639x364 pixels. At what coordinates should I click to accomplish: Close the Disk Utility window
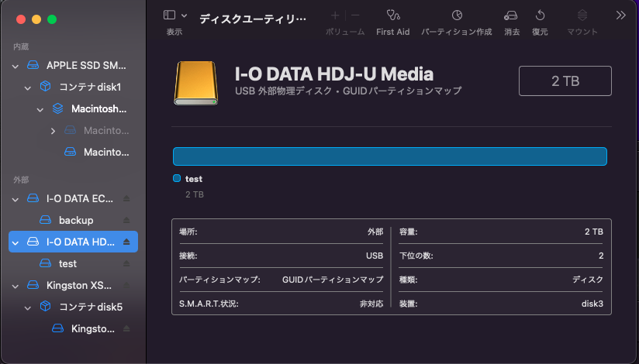tap(21, 19)
